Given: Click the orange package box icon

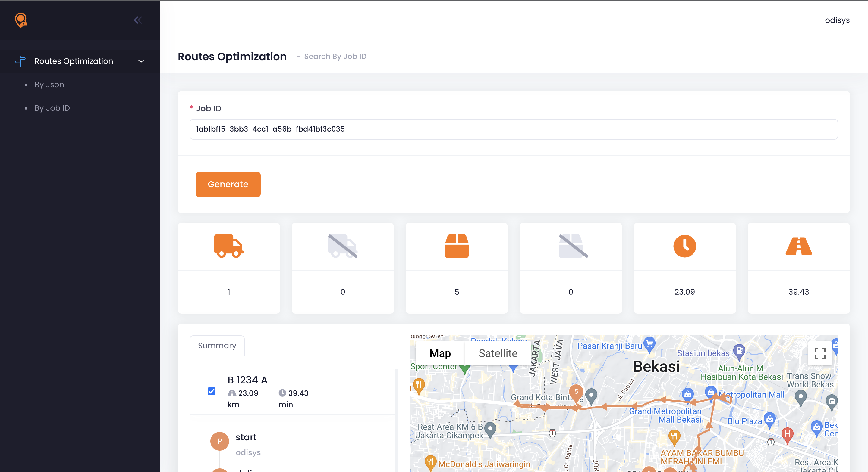Looking at the screenshot, I should tap(457, 246).
